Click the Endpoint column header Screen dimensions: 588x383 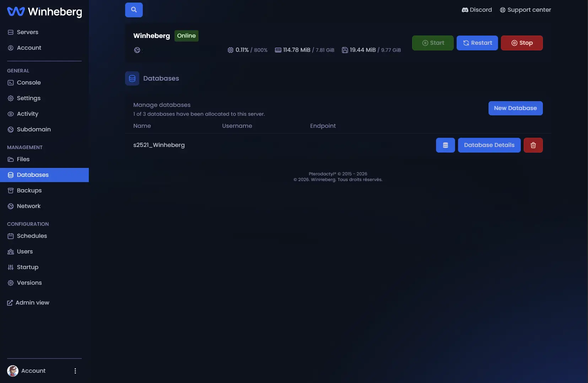tap(323, 126)
